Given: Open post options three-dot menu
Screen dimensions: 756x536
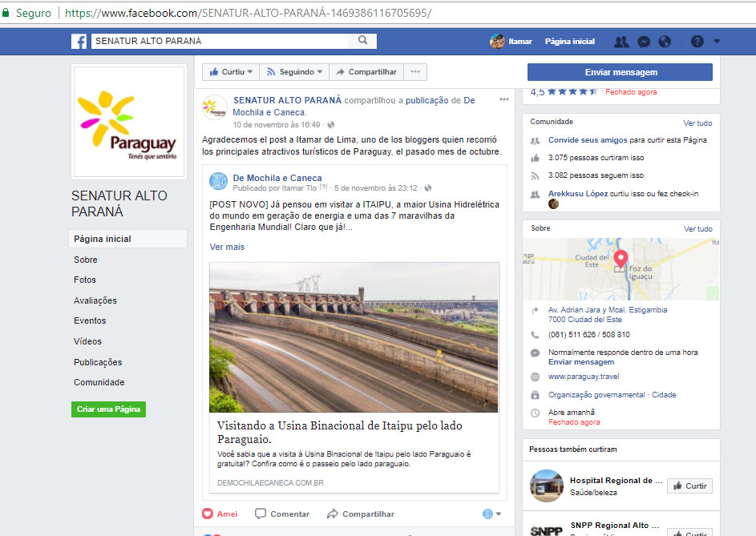Looking at the screenshot, I should tap(504, 99).
